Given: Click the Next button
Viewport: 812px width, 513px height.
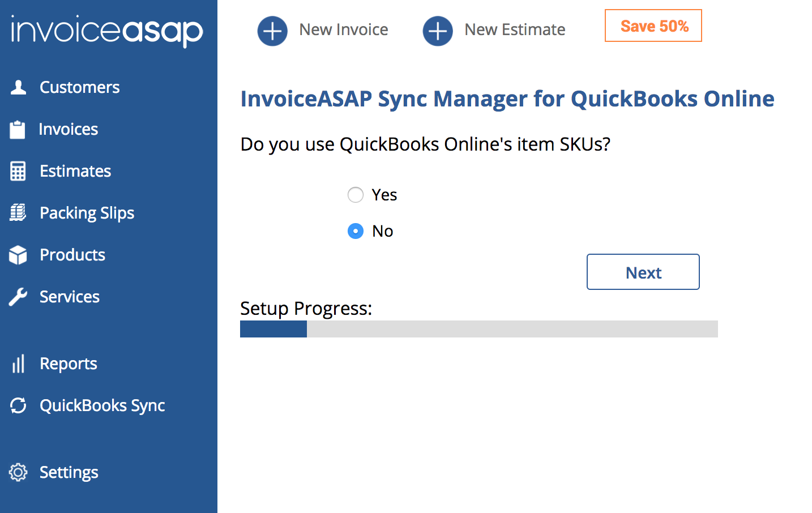Looking at the screenshot, I should click(x=643, y=272).
